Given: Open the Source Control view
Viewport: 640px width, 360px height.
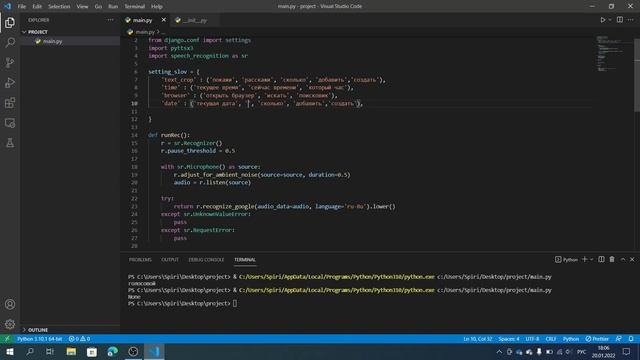Looking at the screenshot, I should [10, 62].
